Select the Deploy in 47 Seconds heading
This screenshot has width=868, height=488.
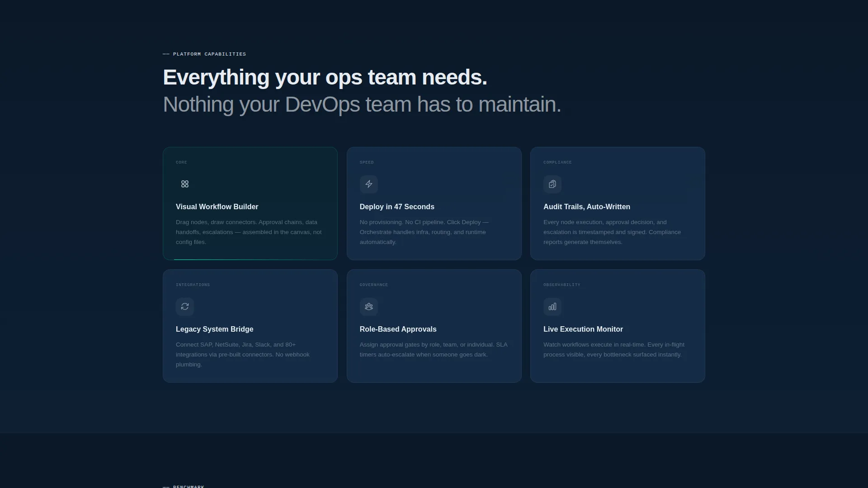[397, 206]
